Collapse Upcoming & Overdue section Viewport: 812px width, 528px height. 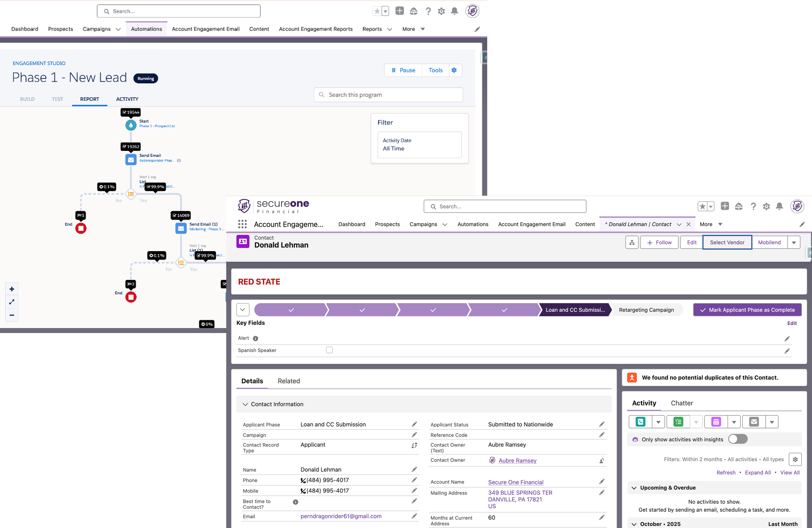(x=634, y=488)
